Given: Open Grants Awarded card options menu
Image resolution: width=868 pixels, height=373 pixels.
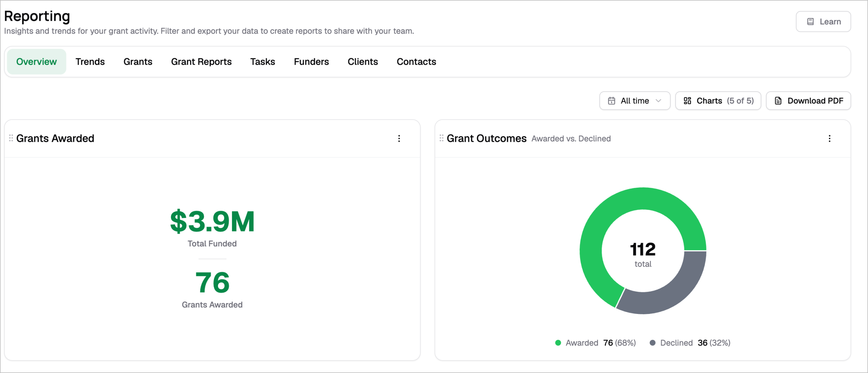Looking at the screenshot, I should 399,138.
